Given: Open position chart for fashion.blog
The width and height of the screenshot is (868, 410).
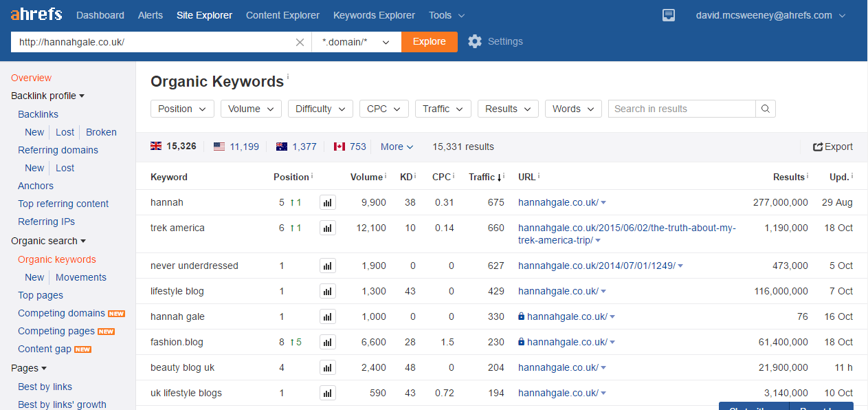Looking at the screenshot, I should (x=328, y=342).
